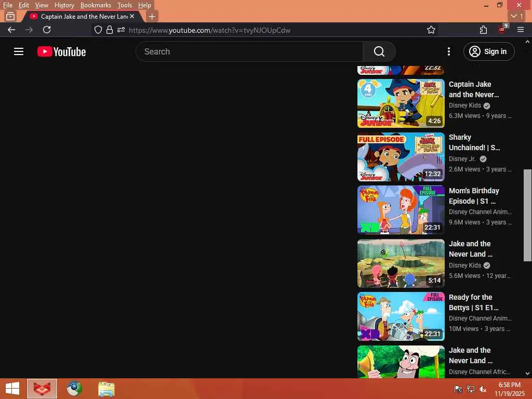
Task: Select the Captain Jake and the Never Land tab
Action: click(82, 16)
